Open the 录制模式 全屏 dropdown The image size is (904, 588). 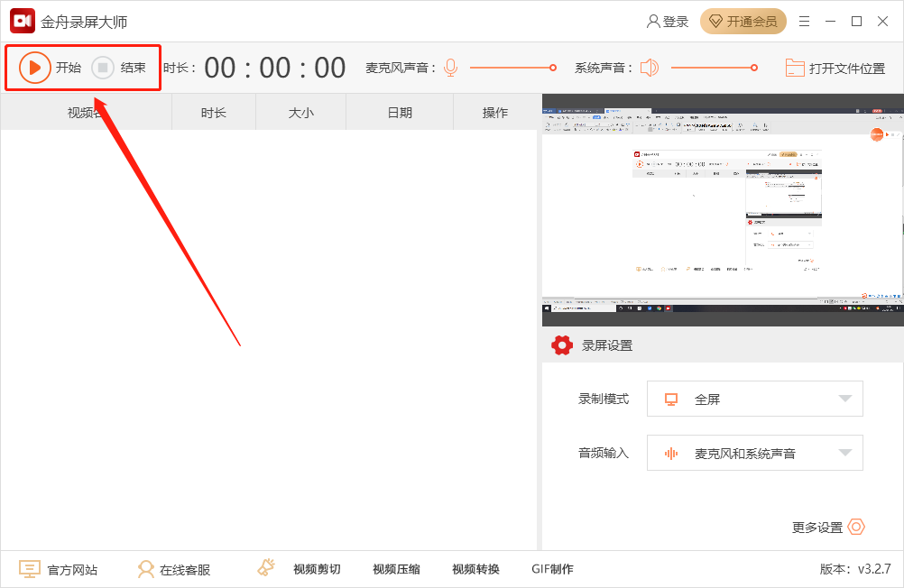click(x=754, y=399)
